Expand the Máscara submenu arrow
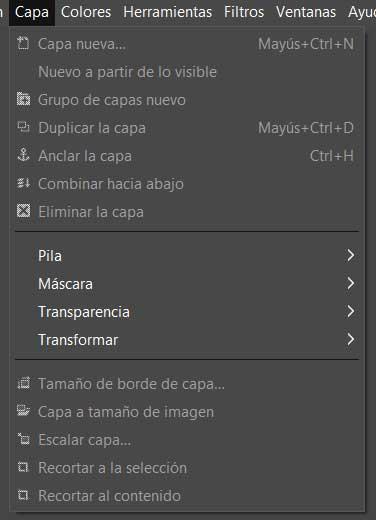Image resolution: width=376 pixels, height=520 pixels. [x=350, y=283]
